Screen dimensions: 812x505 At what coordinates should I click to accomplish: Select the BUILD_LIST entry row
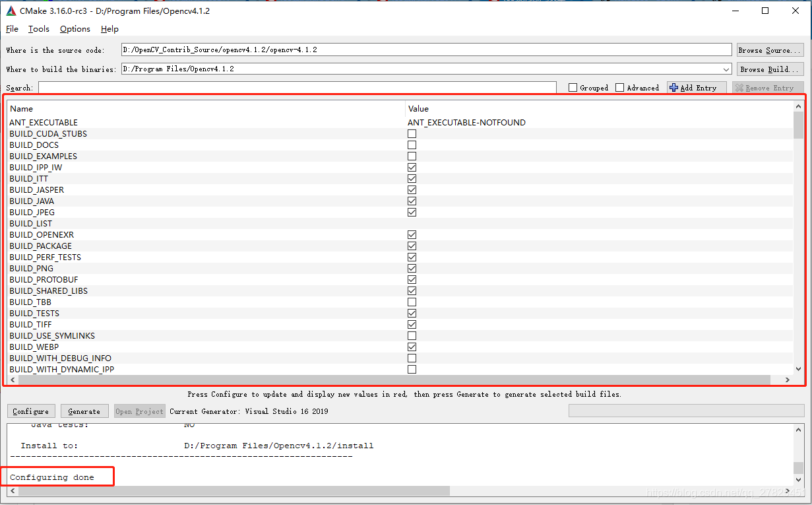[400, 224]
